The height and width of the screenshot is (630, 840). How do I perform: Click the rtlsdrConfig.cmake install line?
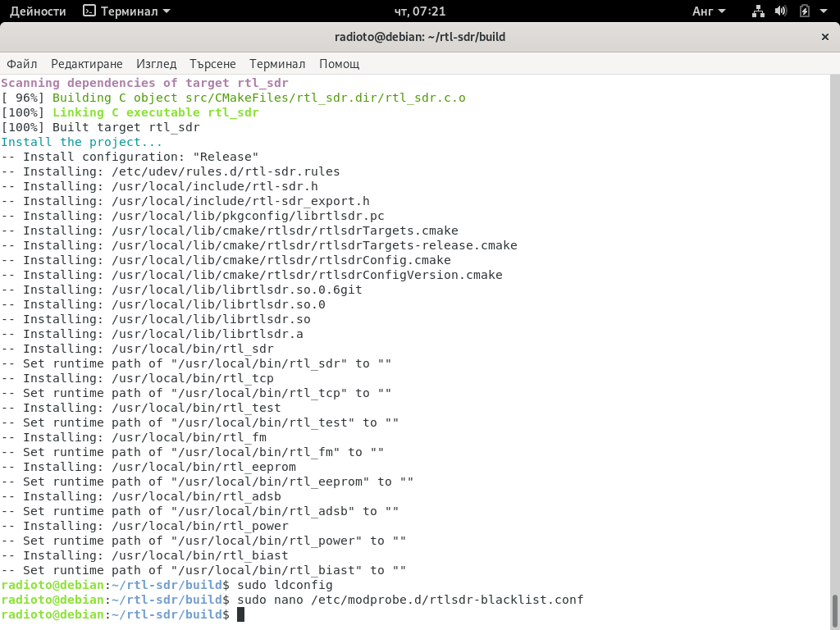point(226,260)
